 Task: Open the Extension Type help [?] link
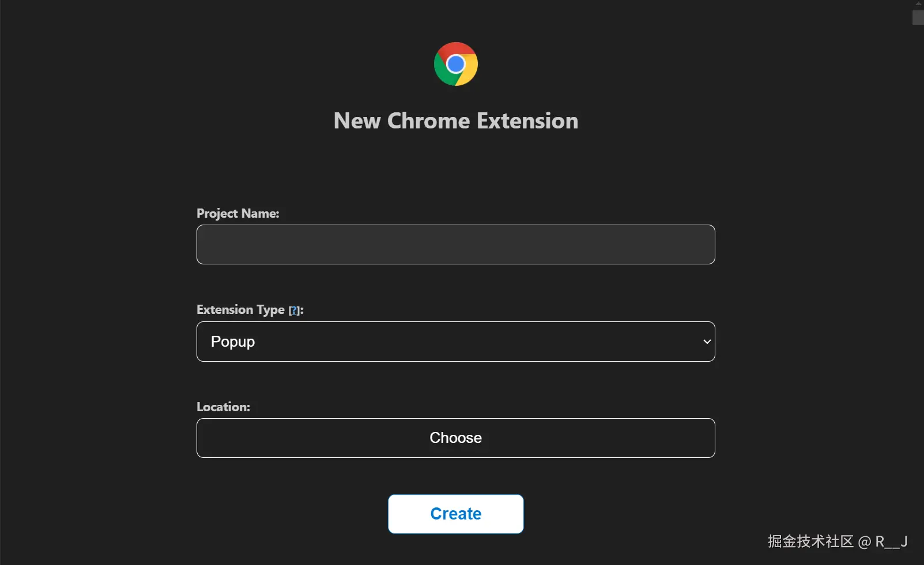point(294,310)
